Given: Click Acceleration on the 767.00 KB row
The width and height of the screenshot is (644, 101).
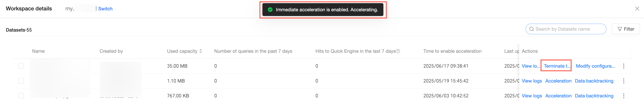Looking at the screenshot, I should point(558,96).
